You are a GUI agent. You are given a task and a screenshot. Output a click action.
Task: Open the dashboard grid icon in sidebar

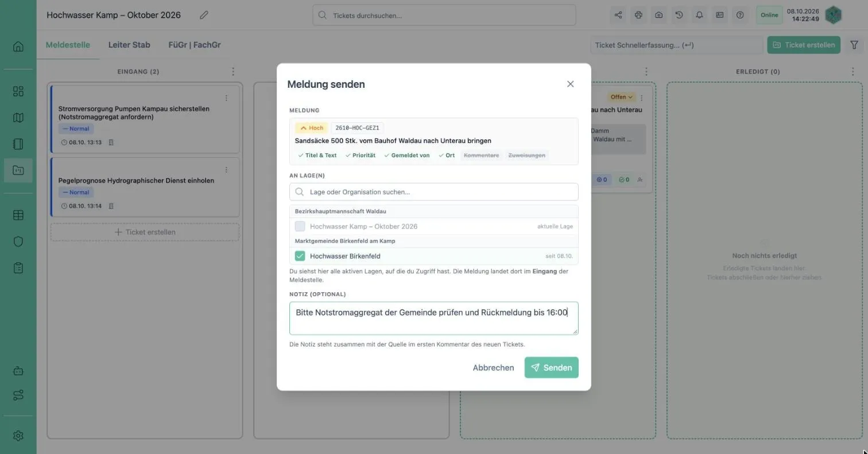(x=18, y=91)
